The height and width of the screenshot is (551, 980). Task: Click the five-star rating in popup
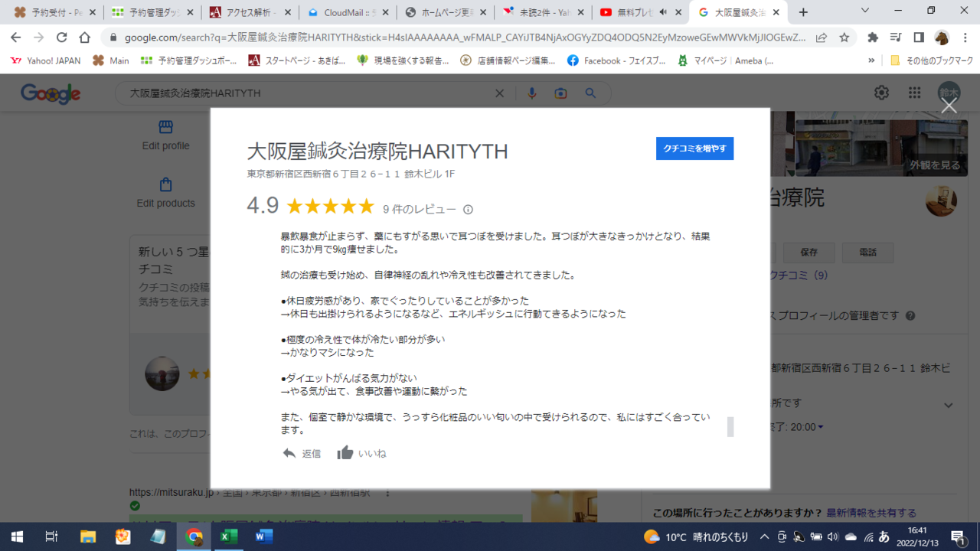coord(330,206)
